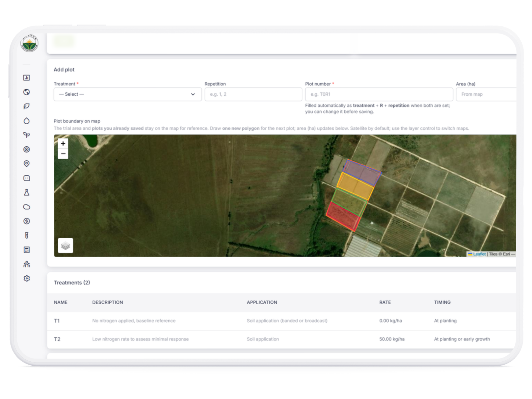
Task: Click the APPLICATION column header
Action: coord(262,302)
